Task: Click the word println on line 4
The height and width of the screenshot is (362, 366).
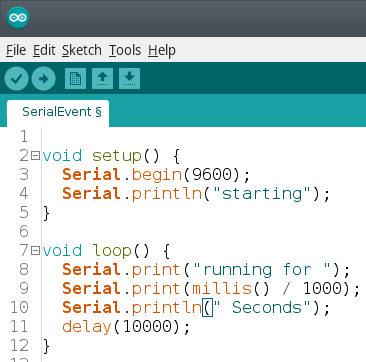Action: pos(167,194)
